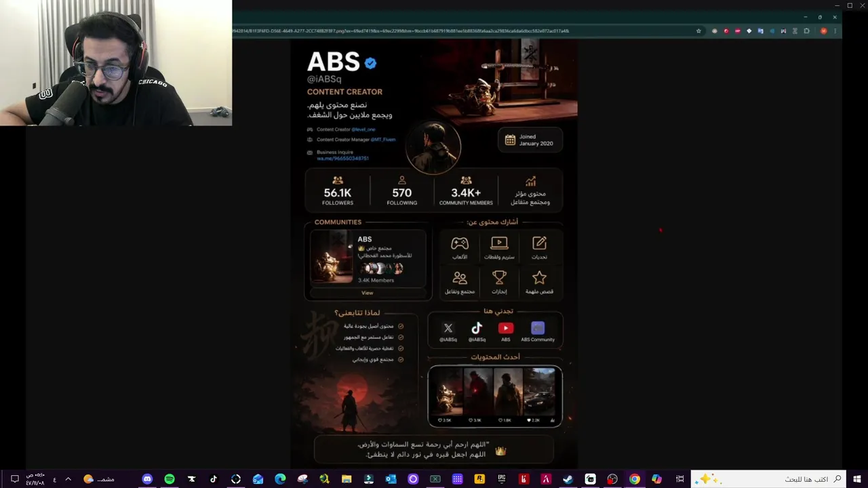The height and width of the screenshot is (488, 868).
Task: Click latest content thumbnail with 3.1K likes
Action: (477, 391)
